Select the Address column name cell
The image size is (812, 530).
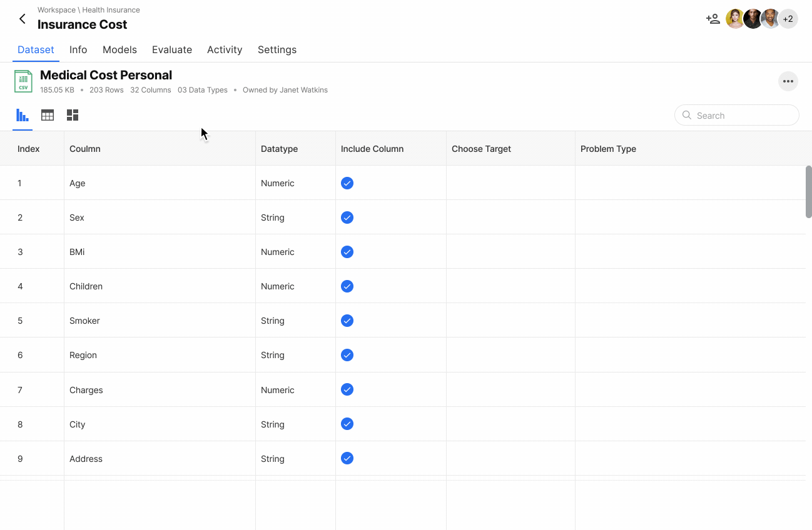[160, 459]
